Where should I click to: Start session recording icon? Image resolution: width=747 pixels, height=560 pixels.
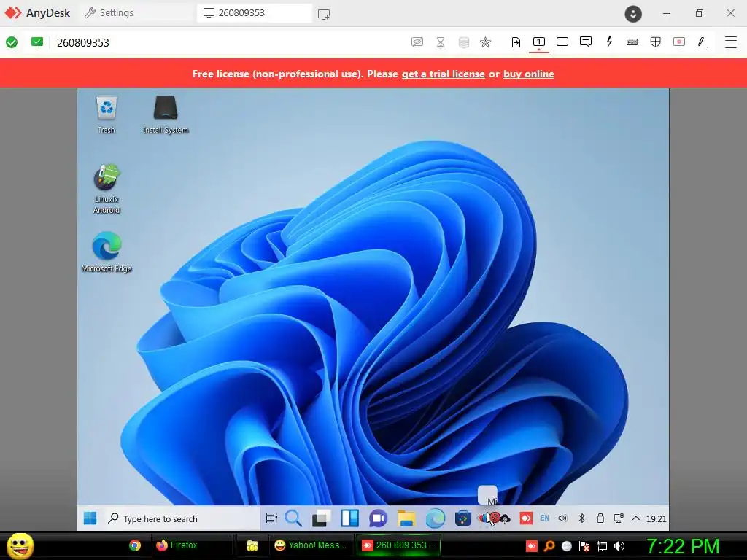[x=679, y=42]
